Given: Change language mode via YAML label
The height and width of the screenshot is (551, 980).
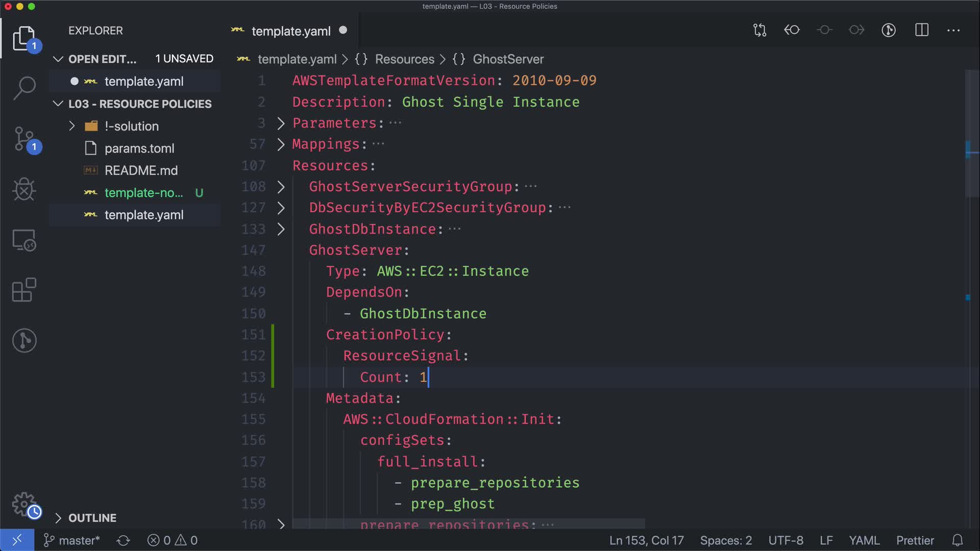Looking at the screenshot, I should point(864,540).
